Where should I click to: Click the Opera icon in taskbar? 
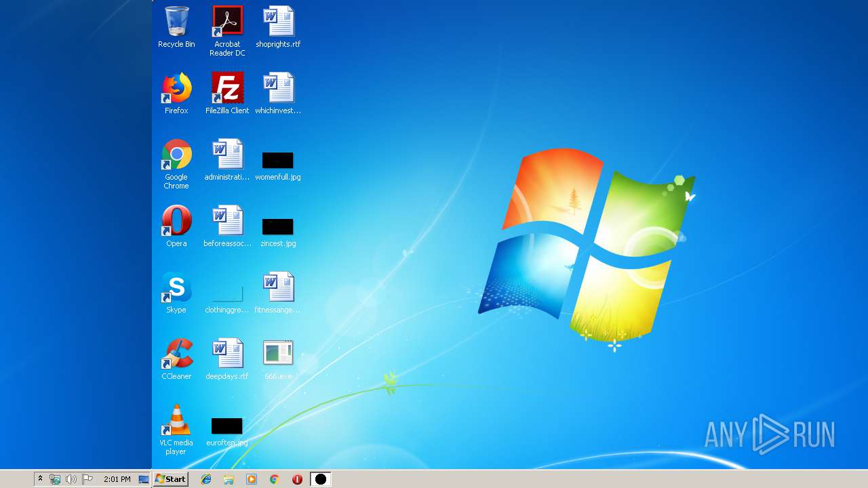coord(297,479)
